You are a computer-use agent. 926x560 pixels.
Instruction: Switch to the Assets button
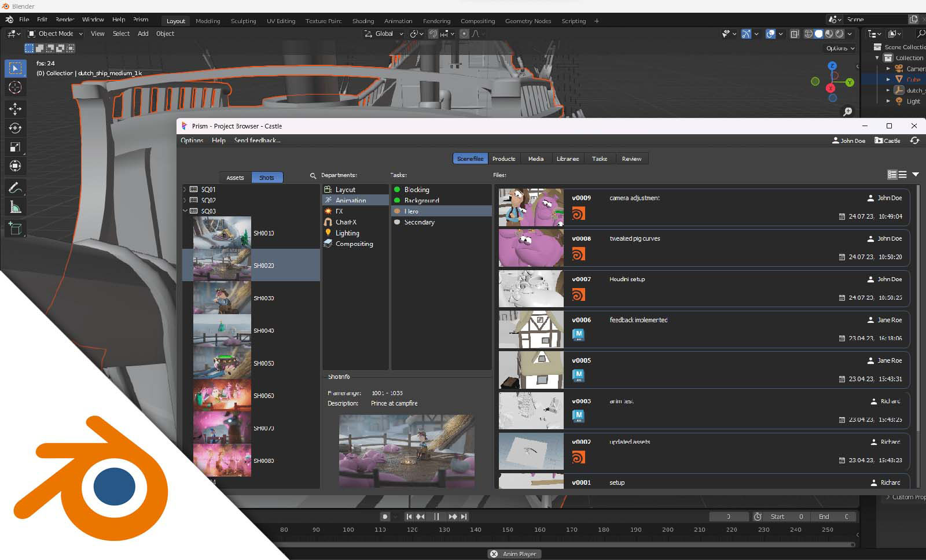point(235,178)
